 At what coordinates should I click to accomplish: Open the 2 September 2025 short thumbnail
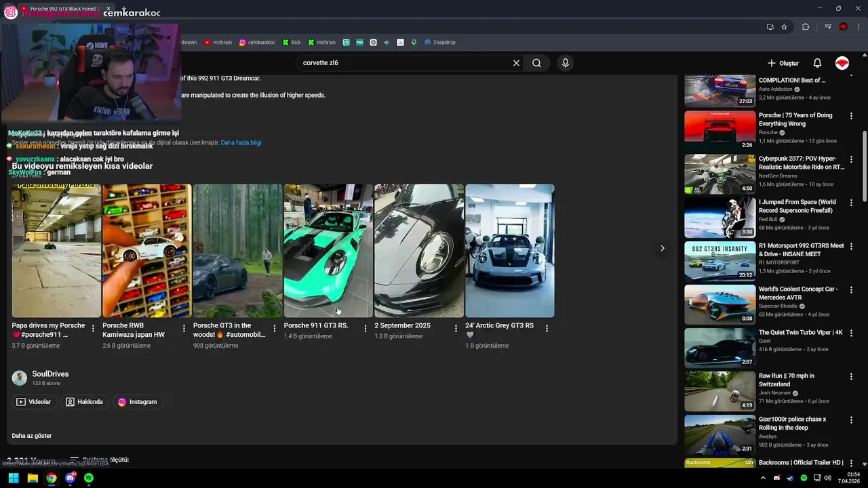pyautogui.click(x=419, y=251)
